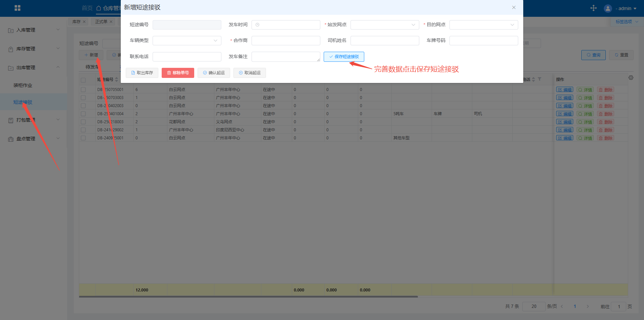Screen dimensions: 644x320
Task: Close the 新增短途接驳 dialog
Action: click(x=514, y=7)
